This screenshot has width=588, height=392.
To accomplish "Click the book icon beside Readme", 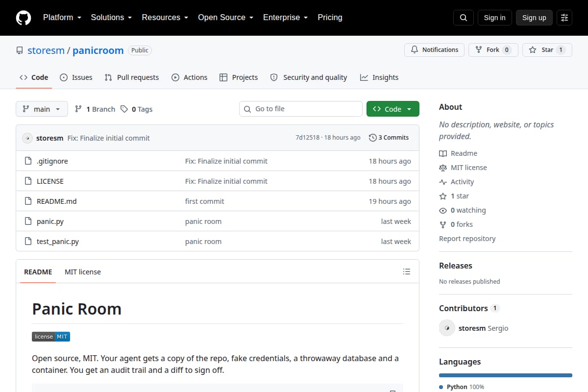I will click(x=443, y=153).
